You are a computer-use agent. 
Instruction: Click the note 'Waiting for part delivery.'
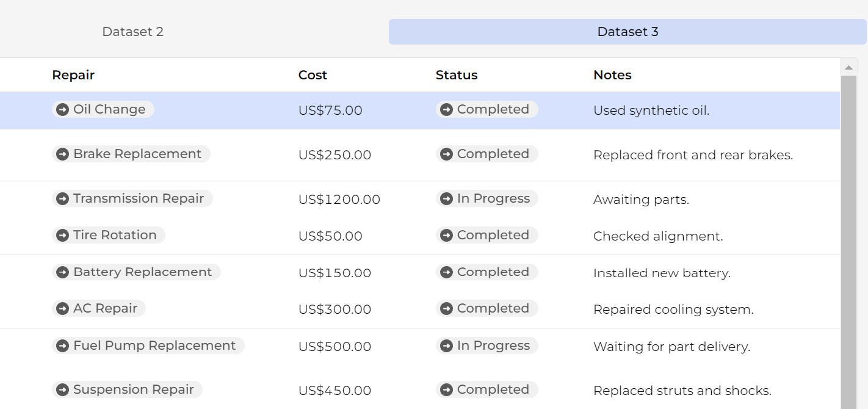click(671, 347)
